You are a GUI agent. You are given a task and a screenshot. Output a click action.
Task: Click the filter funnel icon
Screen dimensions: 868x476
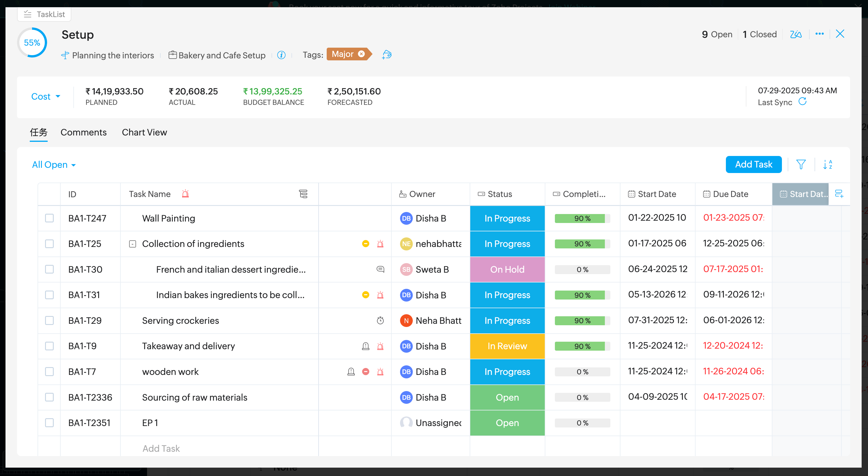pos(801,164)
